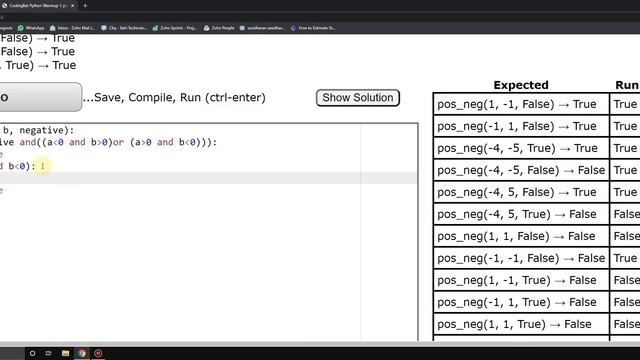Screen dimensions: 640x360
Task: Click the 'pos_neg(1, -1, True) → False' cell
Action: point(521,280)
